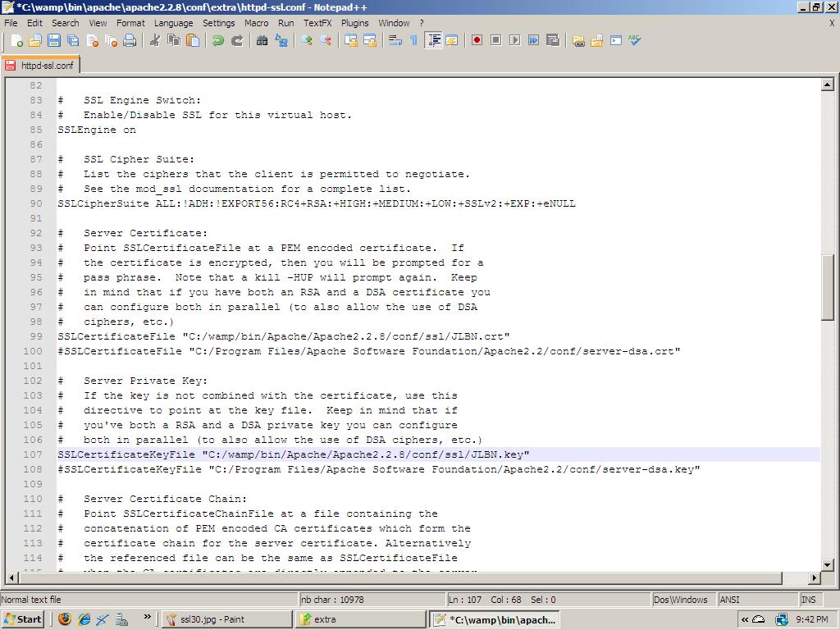The height and width of the screenshot is (630, 840).
Task: Click the Start button
Action: (23, 619)
